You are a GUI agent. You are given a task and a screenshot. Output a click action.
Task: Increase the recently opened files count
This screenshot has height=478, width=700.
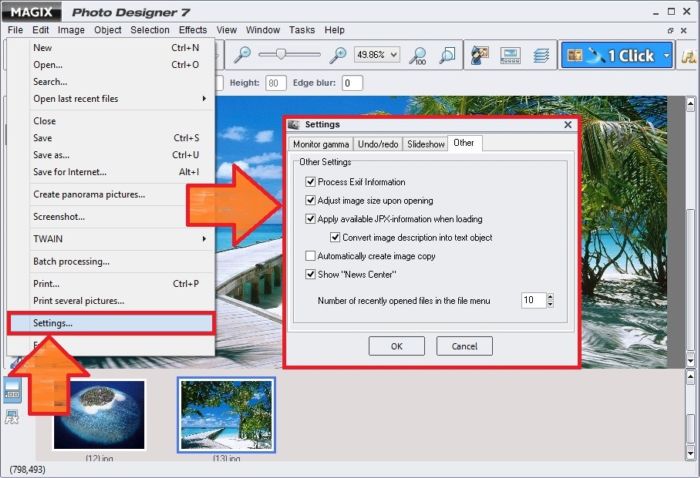(550, 296)
